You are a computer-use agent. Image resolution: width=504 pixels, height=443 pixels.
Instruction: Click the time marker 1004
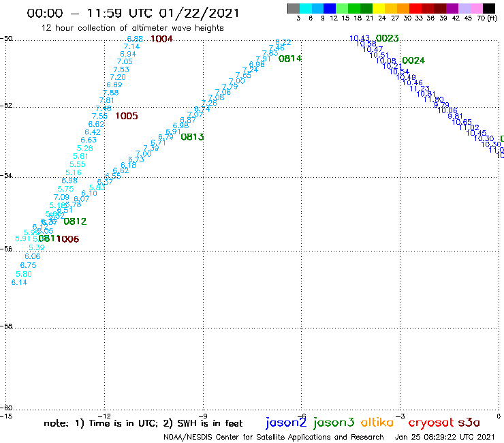(x=161, y=39)
